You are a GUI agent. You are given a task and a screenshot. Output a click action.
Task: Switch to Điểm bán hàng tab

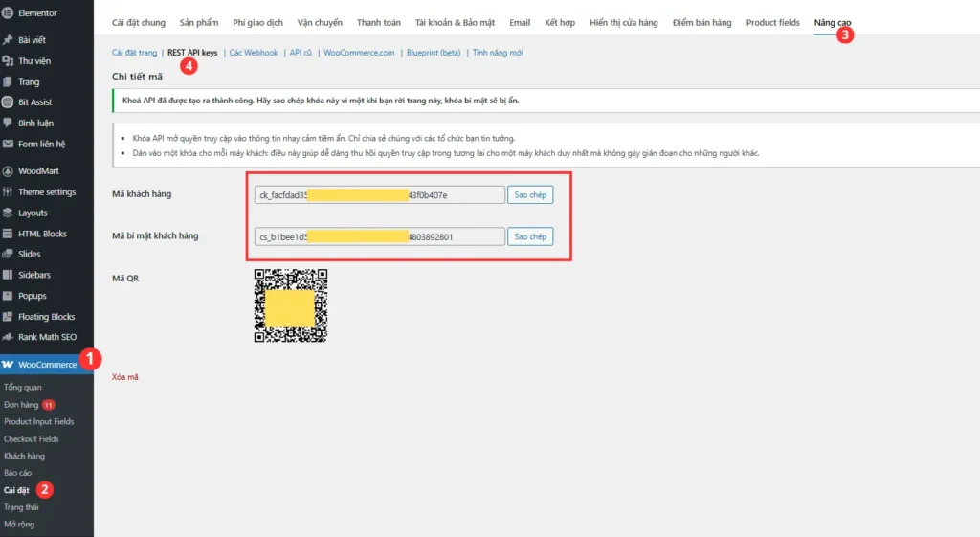702,23
